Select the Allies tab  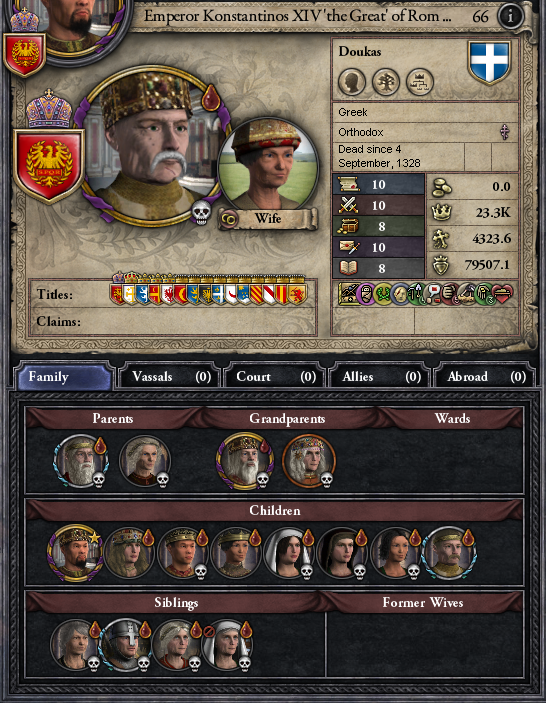coord(380,377)
